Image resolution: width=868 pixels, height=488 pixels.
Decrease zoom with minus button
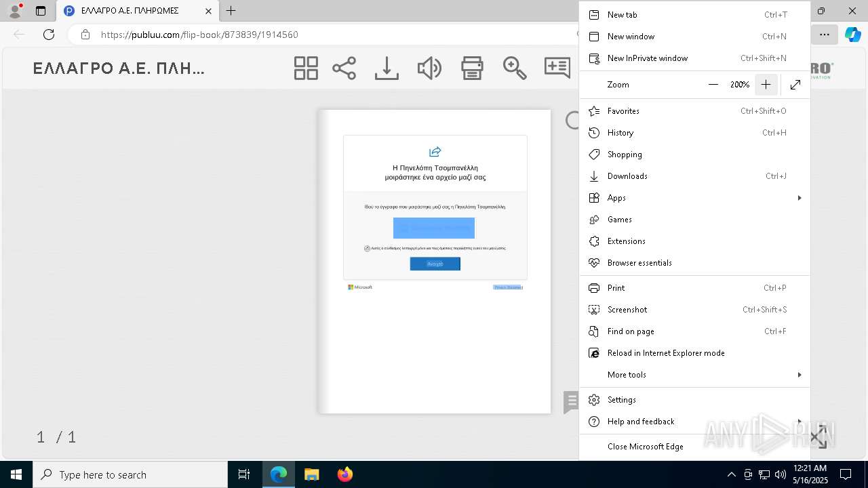tap(713, 85)
